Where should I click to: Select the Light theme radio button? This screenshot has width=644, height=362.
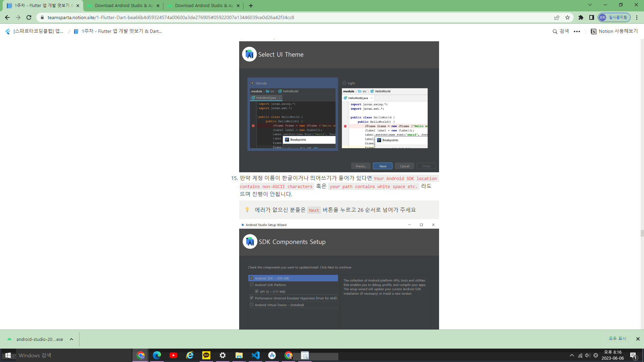tap(344, 83)
